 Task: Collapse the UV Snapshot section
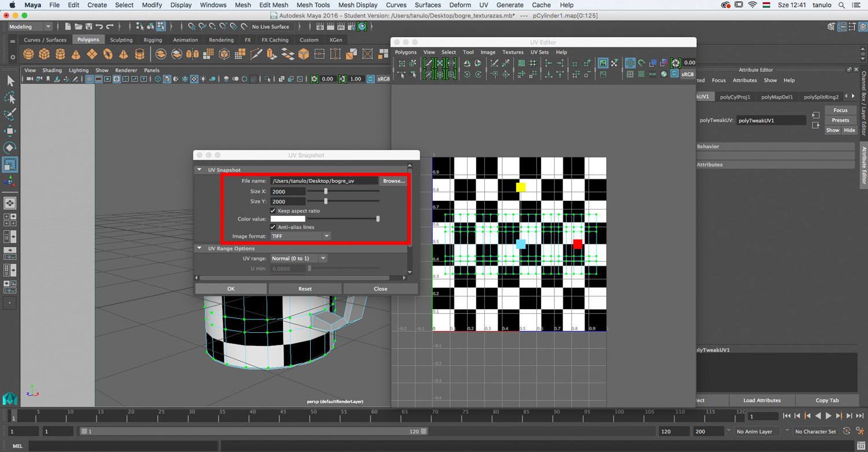tap(200, 170)
